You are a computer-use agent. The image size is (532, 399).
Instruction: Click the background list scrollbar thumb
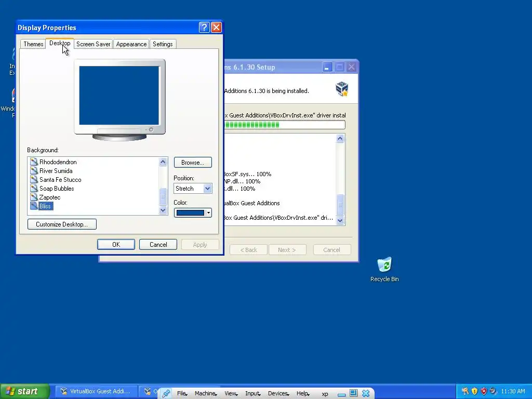tap(163, 197)
